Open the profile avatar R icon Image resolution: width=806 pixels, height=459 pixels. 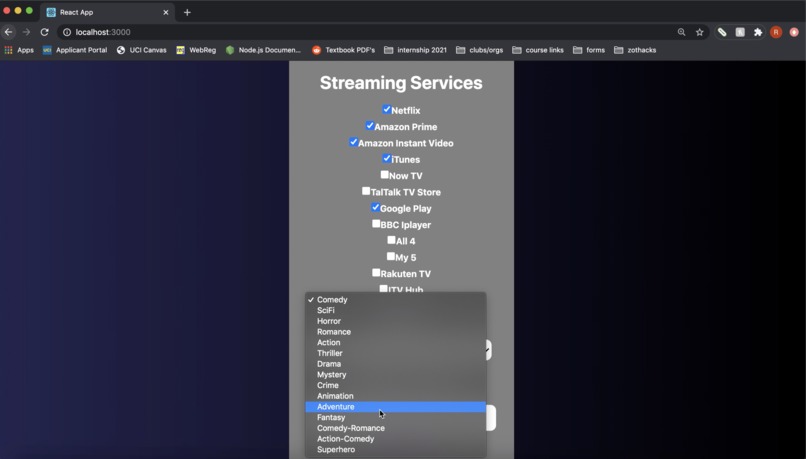tap(776, 32)
